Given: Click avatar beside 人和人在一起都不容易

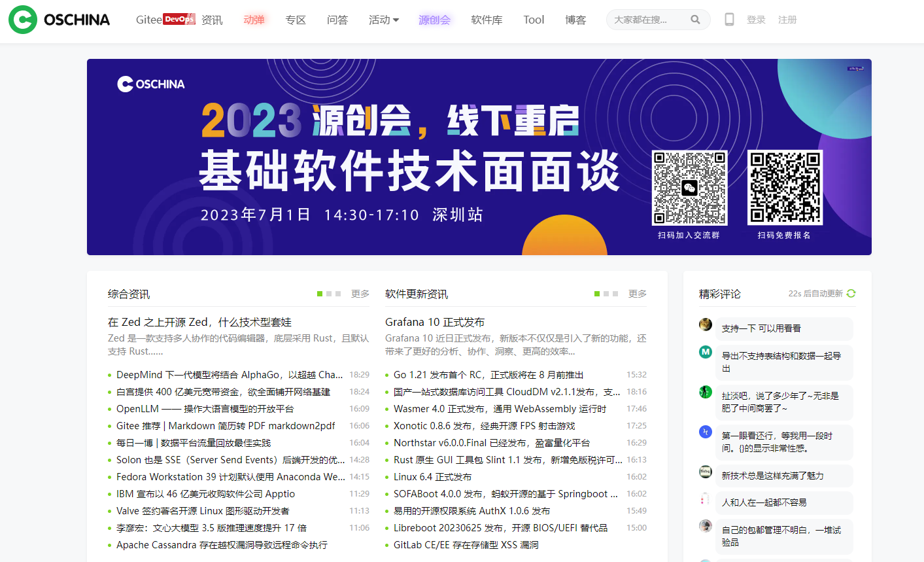Looking at the screenshot, I should (x=706, y=499).
